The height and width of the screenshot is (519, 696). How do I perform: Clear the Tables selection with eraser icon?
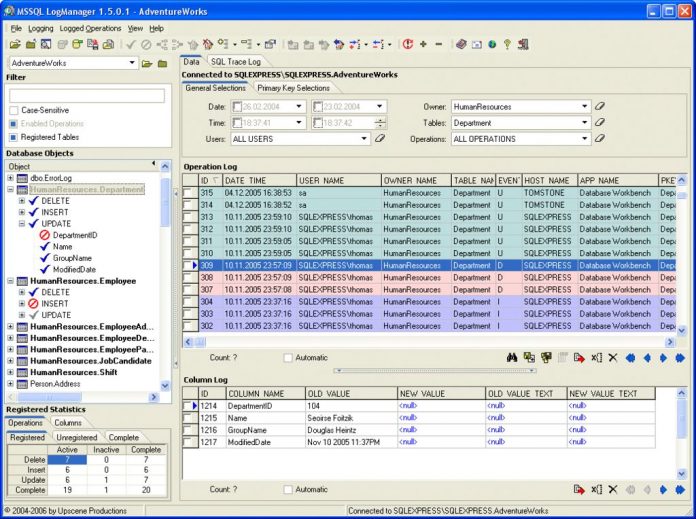tap(600, 123)
